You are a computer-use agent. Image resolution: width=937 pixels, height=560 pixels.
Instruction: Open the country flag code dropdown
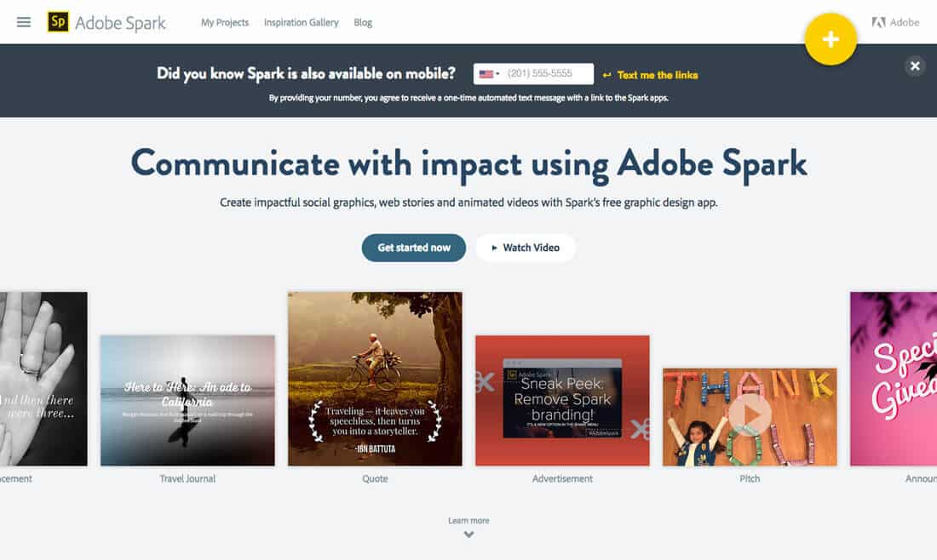[x=486, y=73]
